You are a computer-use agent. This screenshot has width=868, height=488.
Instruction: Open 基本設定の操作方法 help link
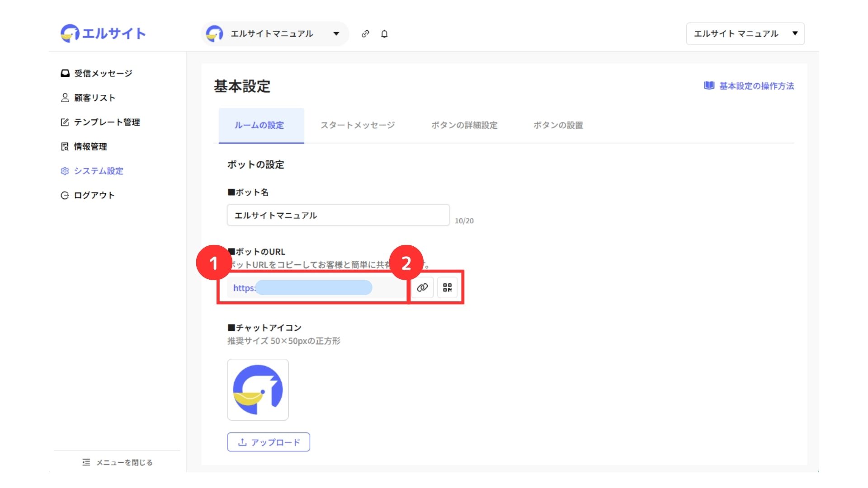749,86
